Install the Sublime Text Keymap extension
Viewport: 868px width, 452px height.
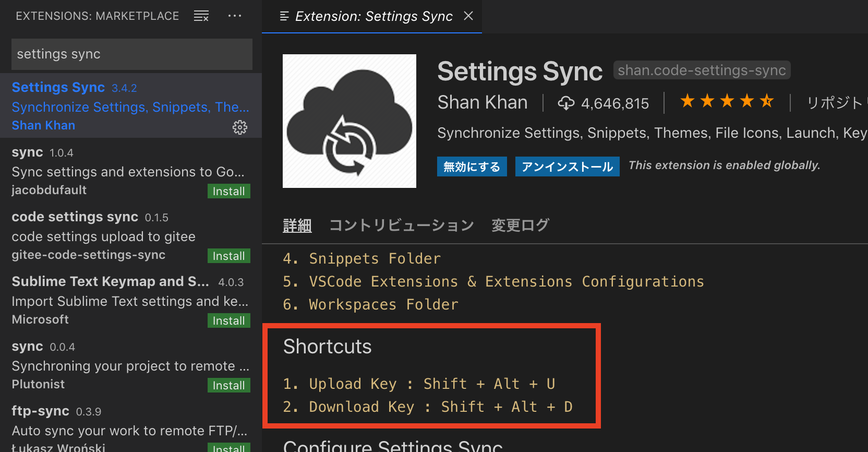click(229, 320)
